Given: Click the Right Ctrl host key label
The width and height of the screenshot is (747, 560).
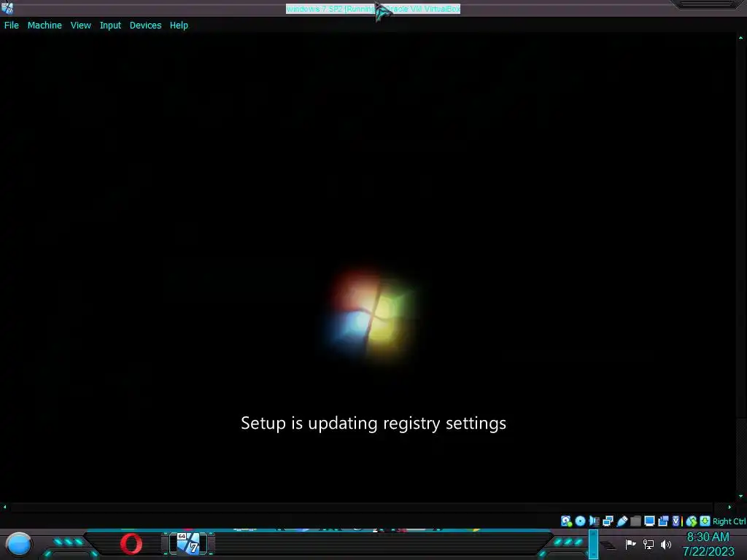Looking at the screenshot, I should [729, 521].
